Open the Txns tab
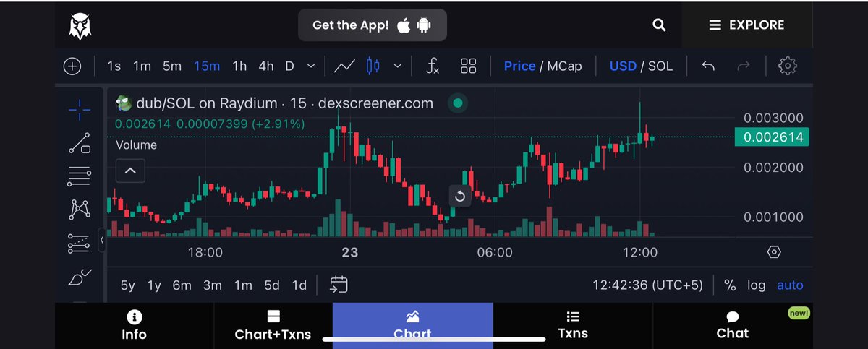This screenshot has width=868, height=349. (x=573, y=325)
